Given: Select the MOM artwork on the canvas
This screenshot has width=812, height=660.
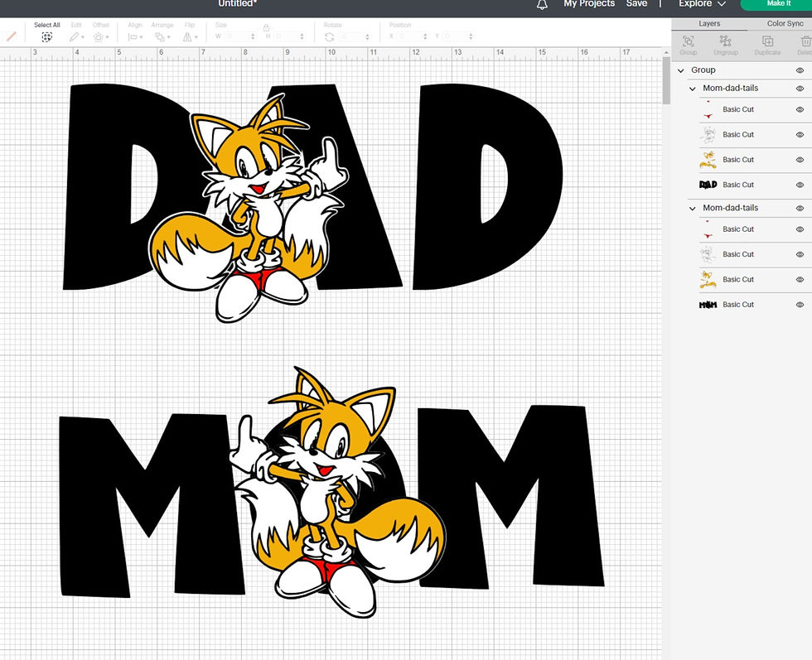Looking at the screenshot, I should point(331,492).
